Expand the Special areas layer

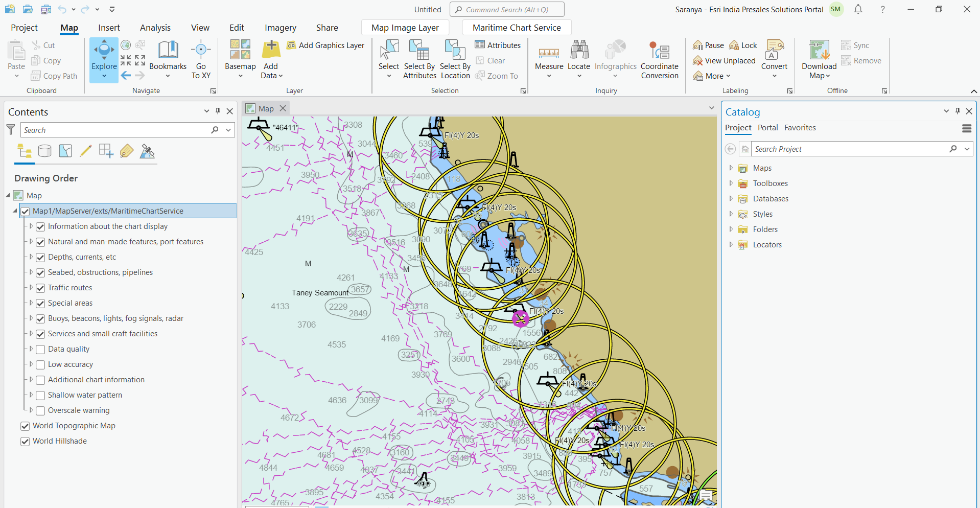point(31,303)
